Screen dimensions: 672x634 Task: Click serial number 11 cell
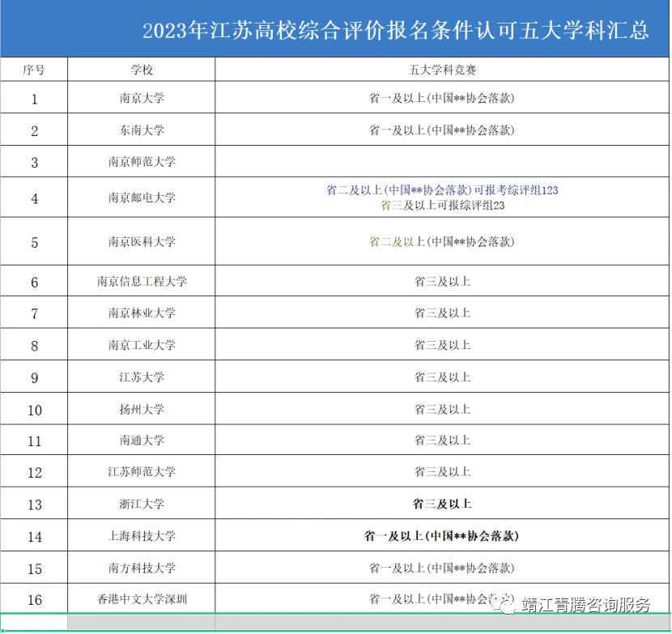click(34, 440)
